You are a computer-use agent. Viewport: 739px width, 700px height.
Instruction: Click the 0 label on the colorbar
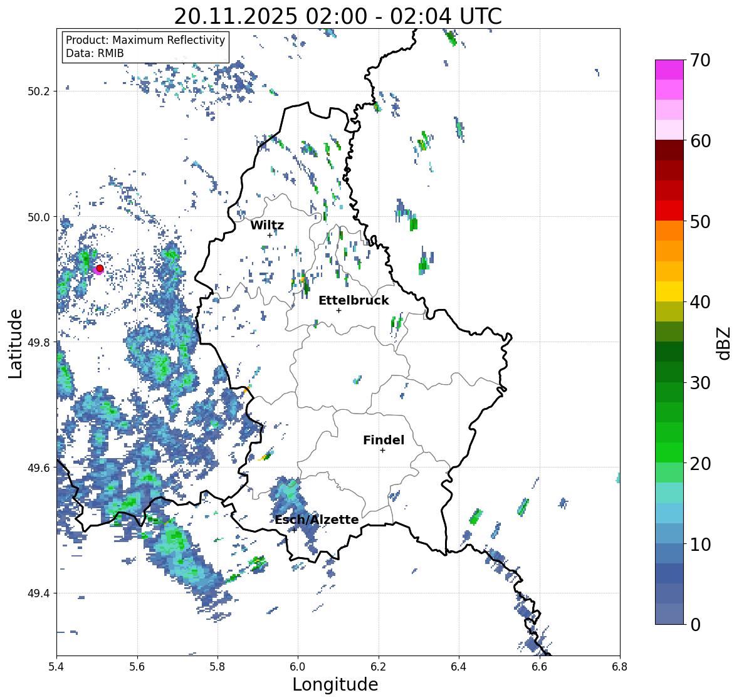click(695, 625)
